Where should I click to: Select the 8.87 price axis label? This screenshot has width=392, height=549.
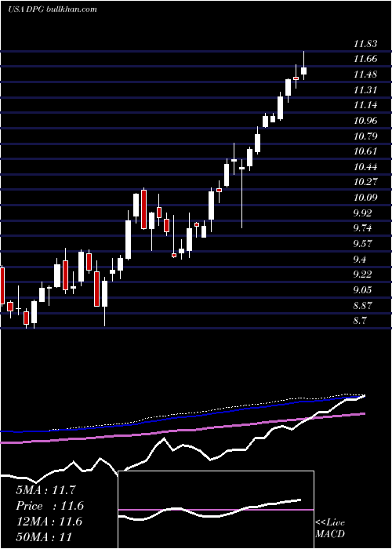[364, 305]
